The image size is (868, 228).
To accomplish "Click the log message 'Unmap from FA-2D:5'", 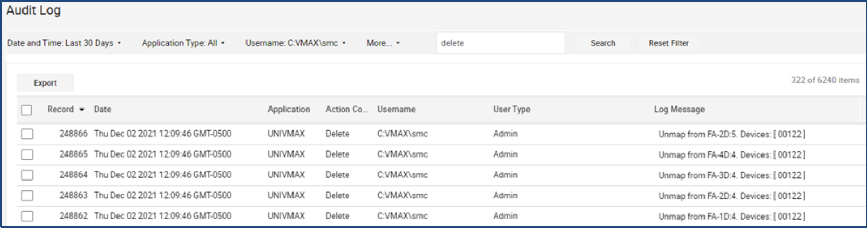I will click(732, 134).
